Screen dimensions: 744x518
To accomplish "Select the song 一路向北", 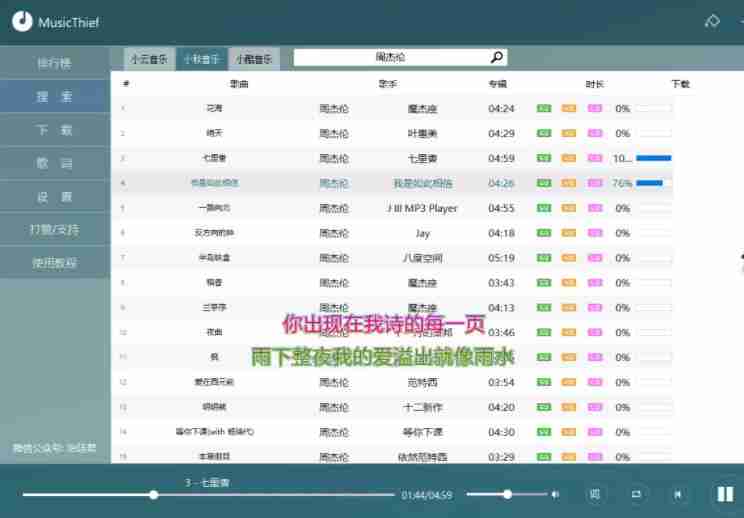I will (214, 208).
